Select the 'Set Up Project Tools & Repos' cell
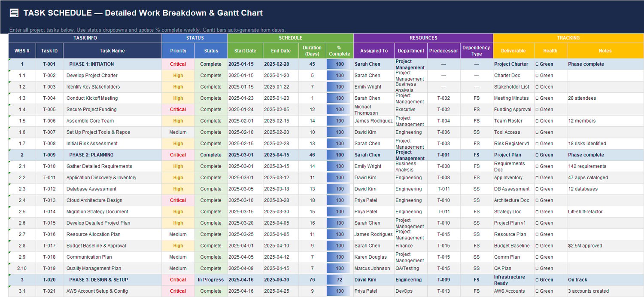 112,132
